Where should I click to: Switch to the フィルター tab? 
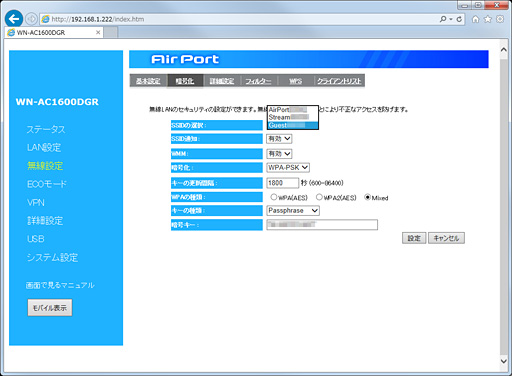coord(258,81)
